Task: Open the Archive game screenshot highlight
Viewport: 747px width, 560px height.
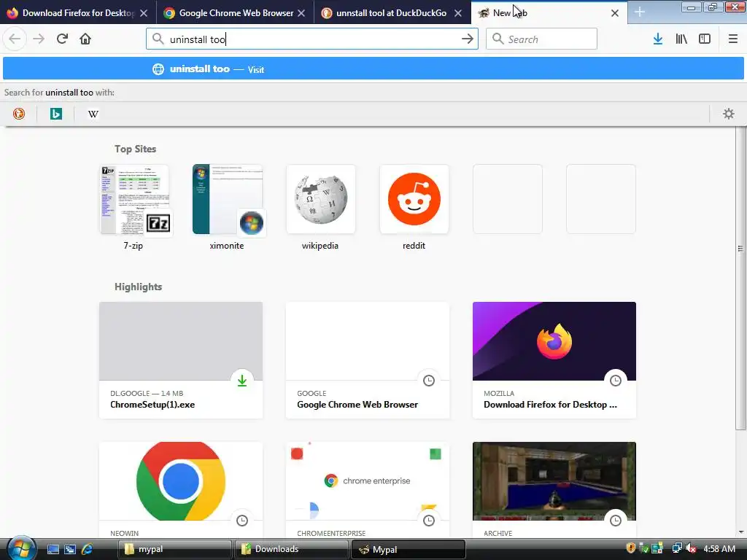Action: click(x=554, y=491)
